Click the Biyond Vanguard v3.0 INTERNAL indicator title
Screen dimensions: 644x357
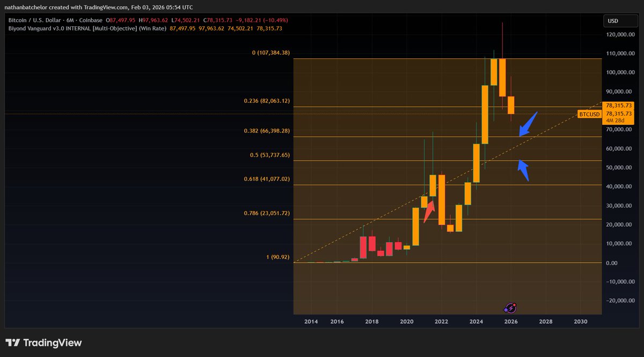pyautogui.click(x=86, y=28)
